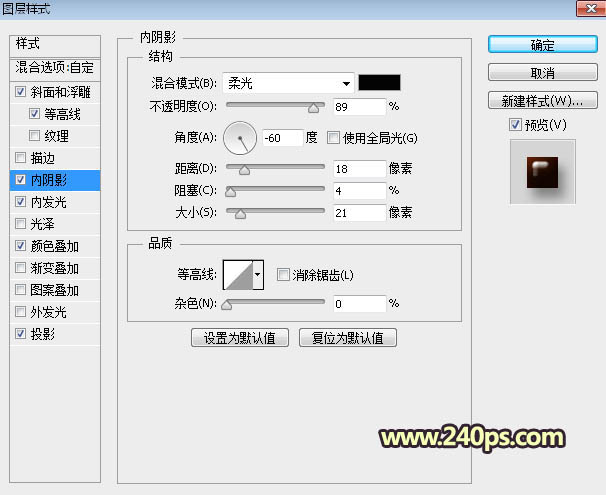Toggle the 投影 checkbox
The height and width of the screenshot is (495, 606).
[20, 334]
